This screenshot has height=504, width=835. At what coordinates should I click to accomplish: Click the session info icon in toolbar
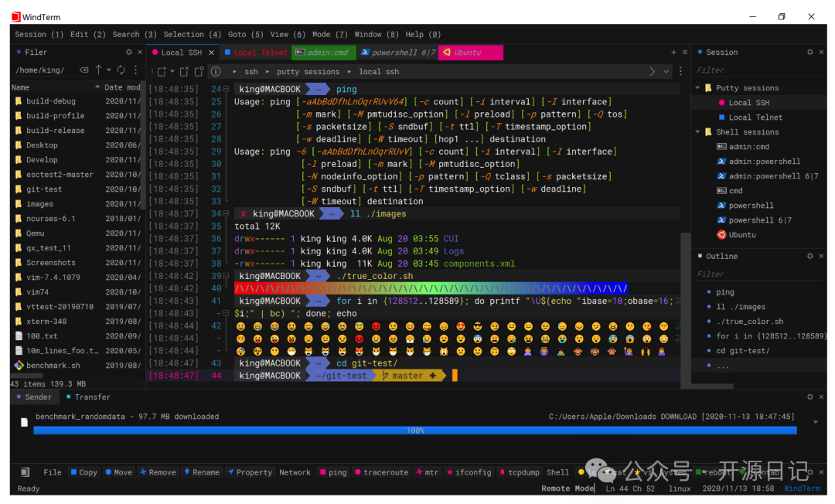215,71
